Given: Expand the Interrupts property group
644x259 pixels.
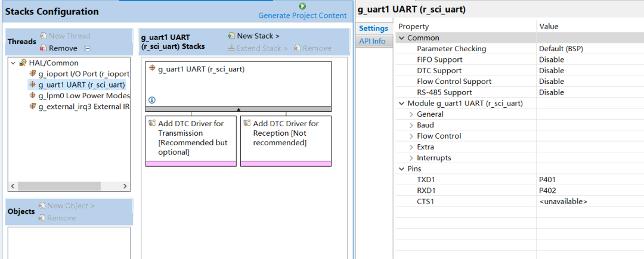Looking at the screenshot, I should pyautogui.click(x=411, y=158).
